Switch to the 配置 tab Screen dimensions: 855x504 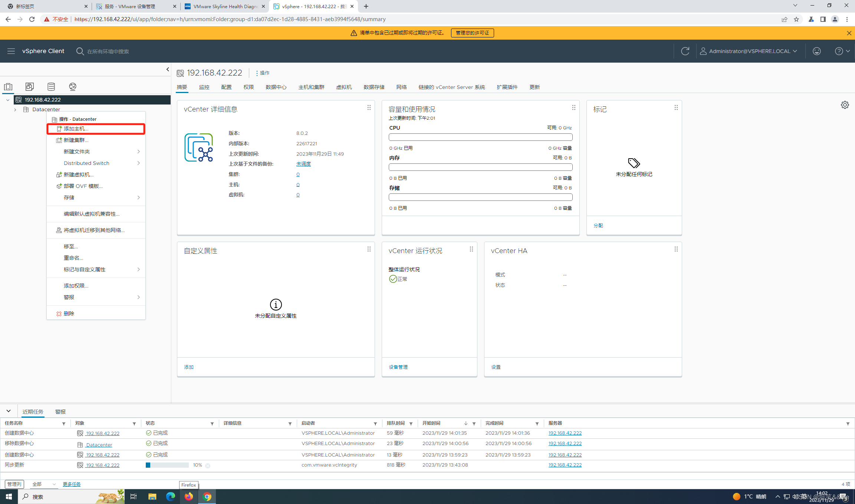(x=226, y=87)
